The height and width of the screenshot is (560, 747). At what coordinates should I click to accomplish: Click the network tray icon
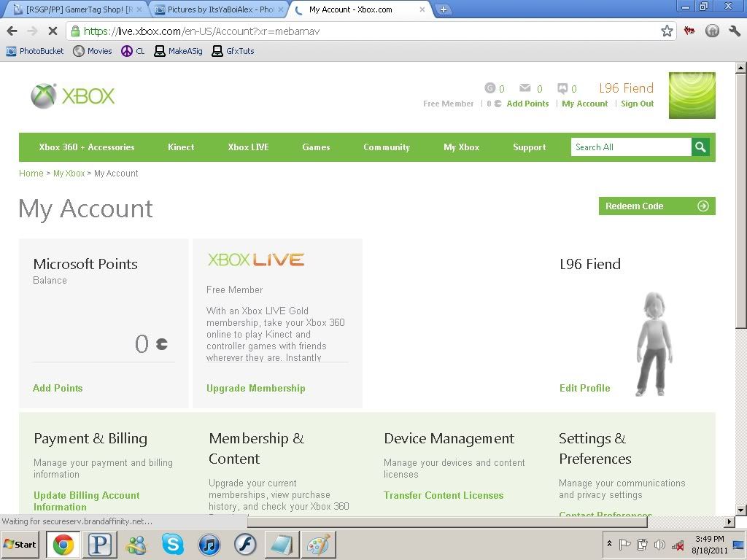click(678, 545)
